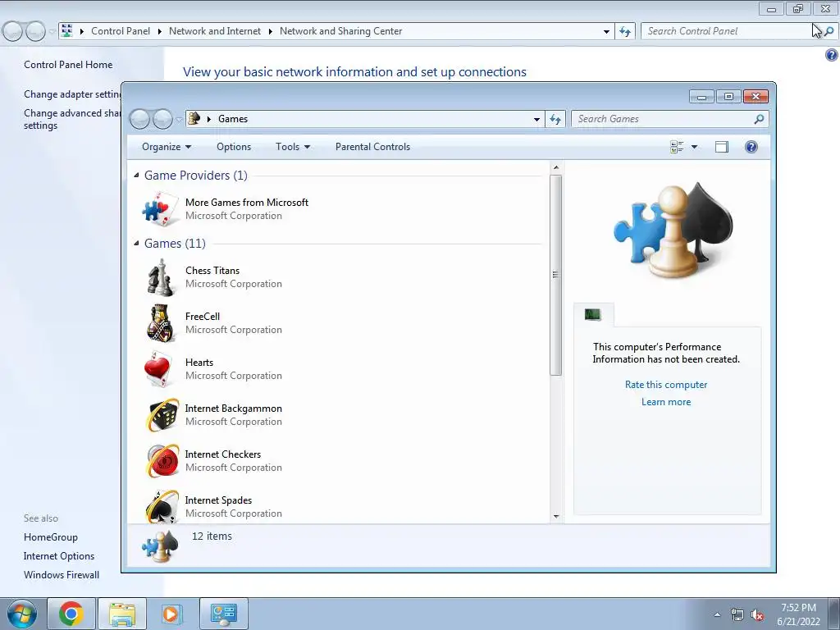
Task: Open the Organize dropdown menu
Action: [x=167, y=147]
